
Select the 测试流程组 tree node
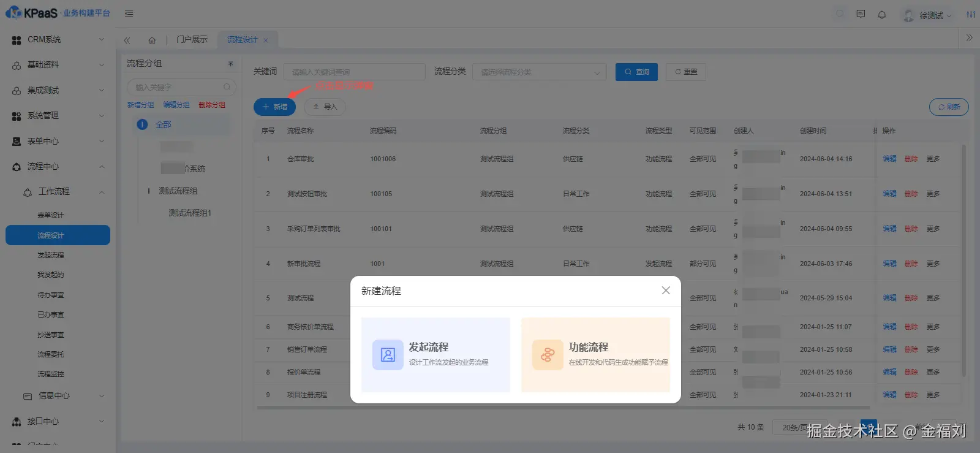pyautogui.click(x=178, y=191)
